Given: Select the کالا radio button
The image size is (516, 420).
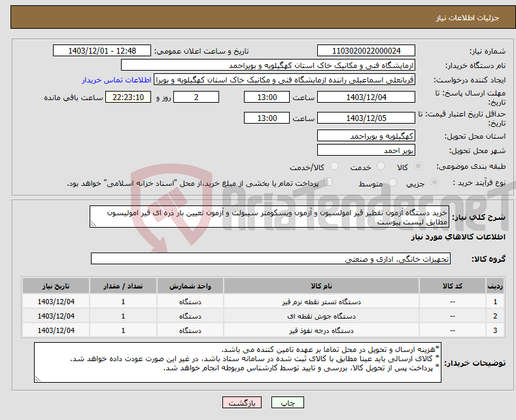Looking at the screenshot, I should coord(418,166).
